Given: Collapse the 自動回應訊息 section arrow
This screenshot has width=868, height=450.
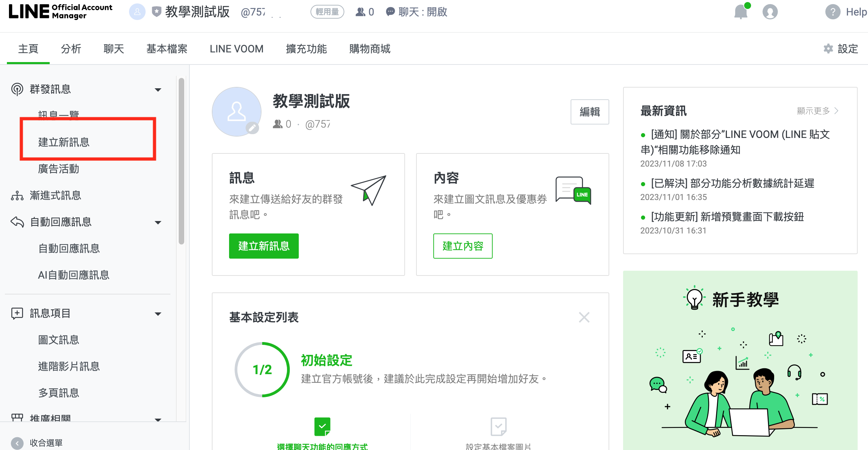Looking at the screenshot, I should point(158,222).
